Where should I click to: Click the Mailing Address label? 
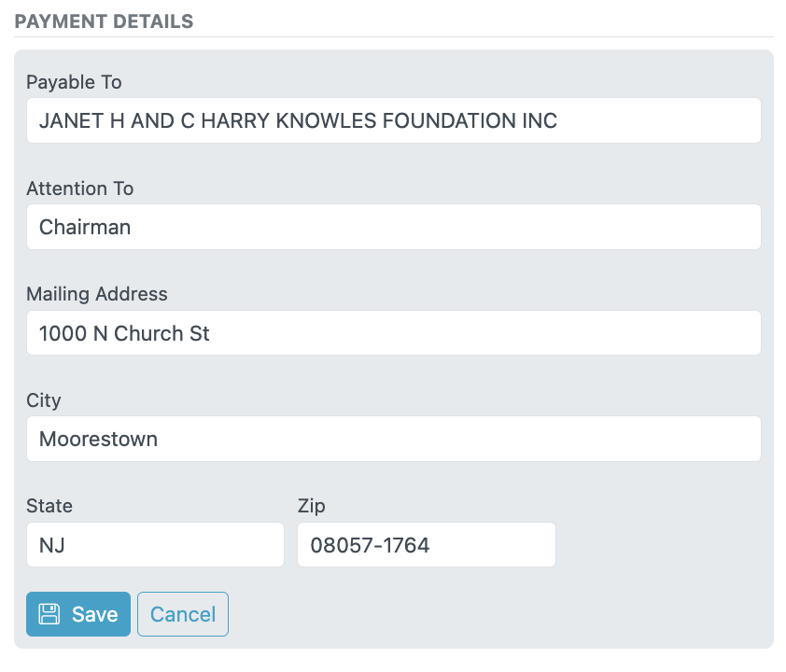pos(97,294)
